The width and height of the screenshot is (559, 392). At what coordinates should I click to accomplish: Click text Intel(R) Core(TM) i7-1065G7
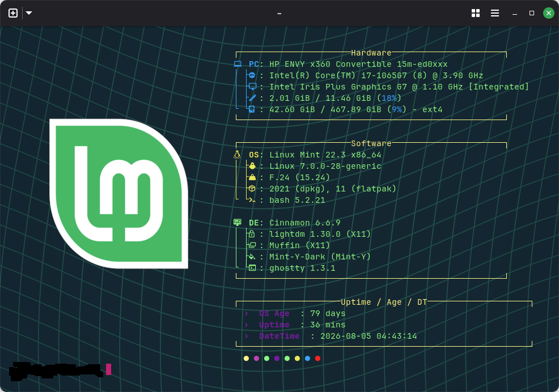tap(338, 75)
